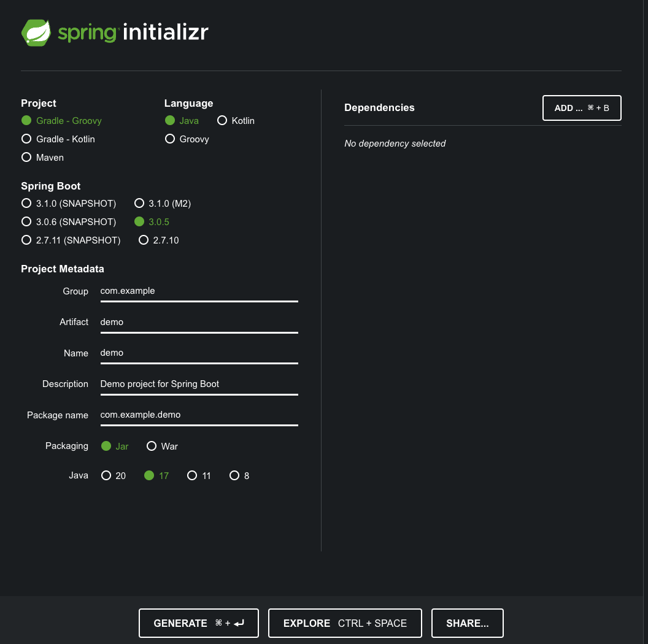Edit the Package name field
Screen dimensions: 648x644
(x=199, y=416)
